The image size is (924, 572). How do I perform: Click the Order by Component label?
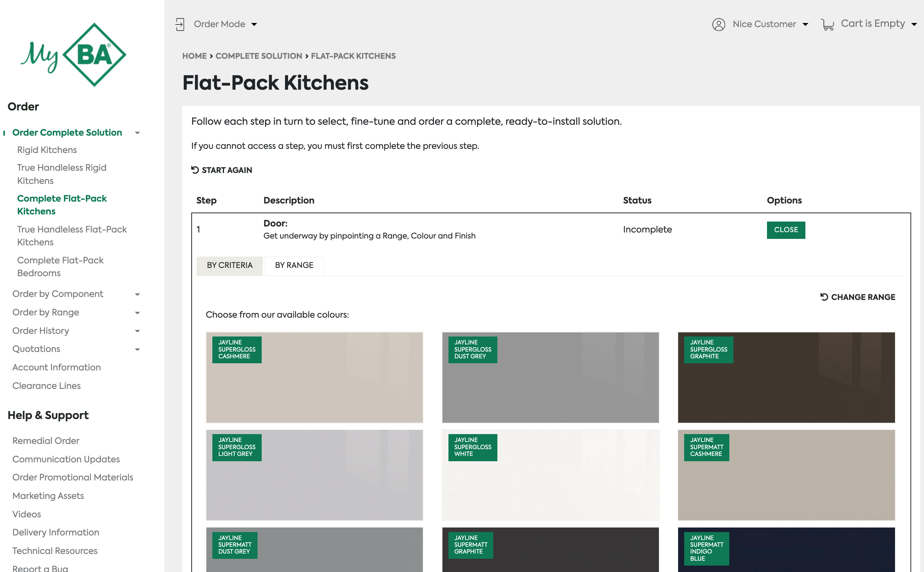point(58,294)
